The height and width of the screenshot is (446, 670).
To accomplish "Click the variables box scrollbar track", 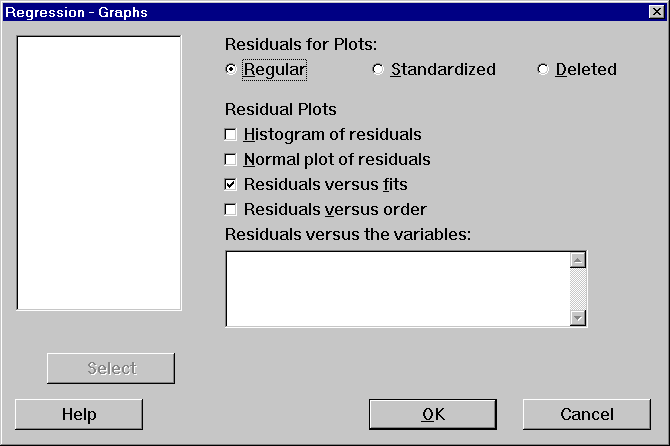I will tap(578, 289).
